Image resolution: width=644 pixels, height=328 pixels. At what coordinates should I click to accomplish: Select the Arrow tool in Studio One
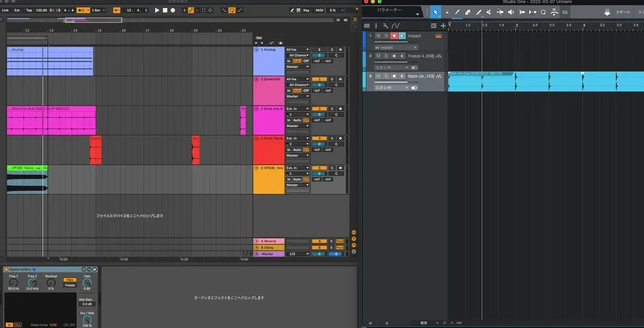[x=435, y=12]
